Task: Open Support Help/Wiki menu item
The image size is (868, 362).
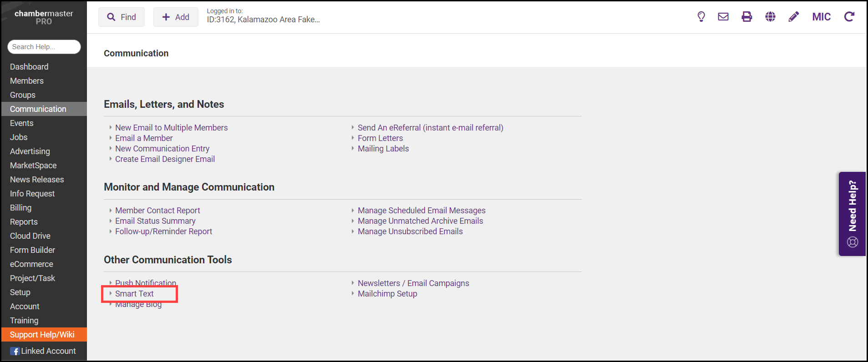Action: click(42, 335)
